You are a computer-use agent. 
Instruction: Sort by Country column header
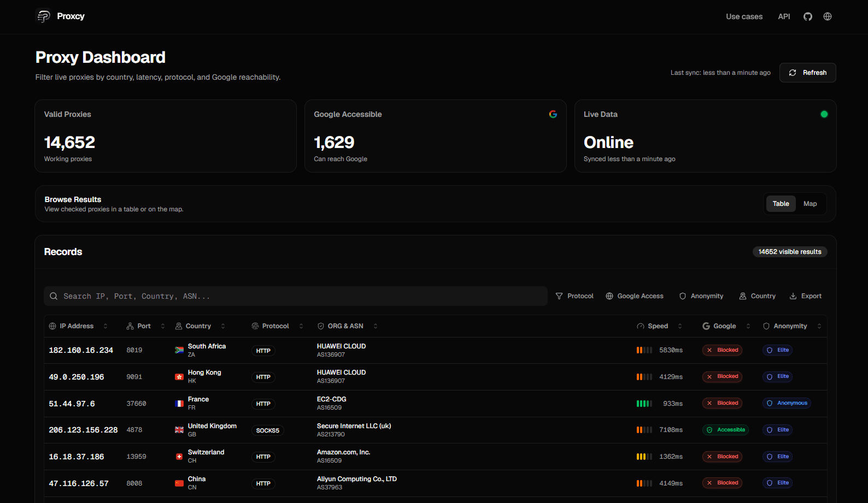pos(200,326)
